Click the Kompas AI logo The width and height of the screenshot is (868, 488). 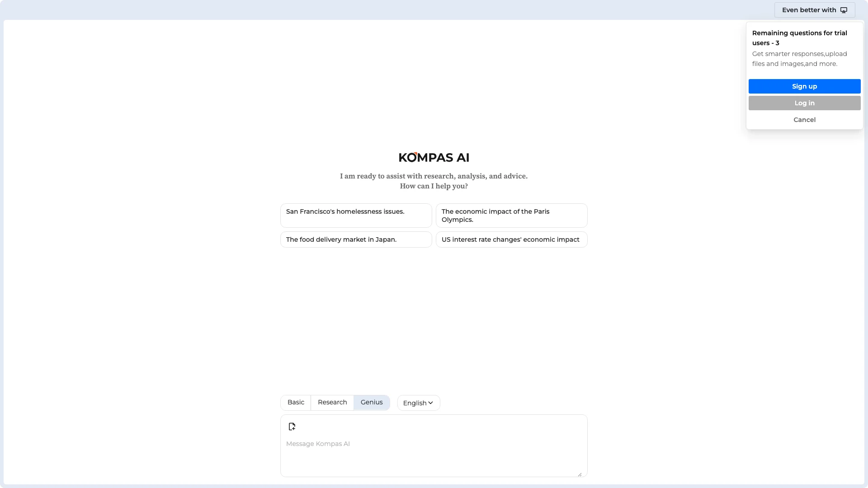pos(434,157)
